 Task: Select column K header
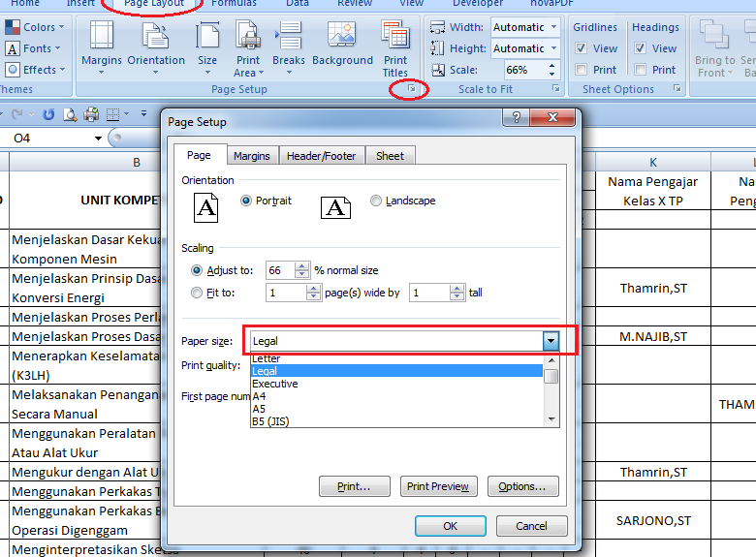(x=653, y=163)
